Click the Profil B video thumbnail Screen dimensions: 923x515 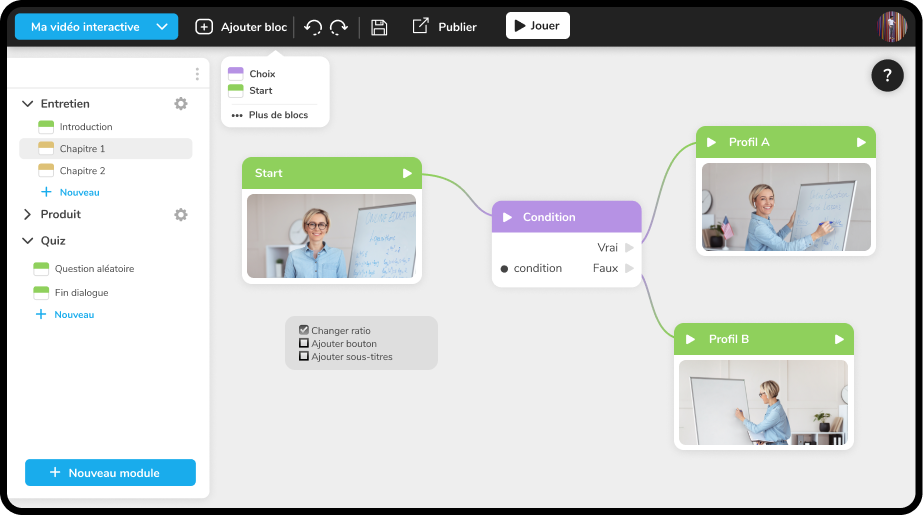coord(763,403)
